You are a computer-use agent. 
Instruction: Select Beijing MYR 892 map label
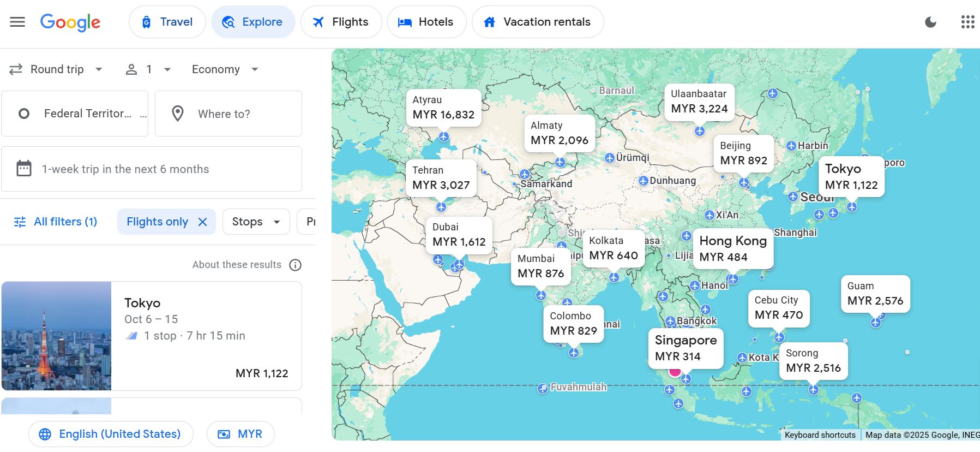point(743,153)
